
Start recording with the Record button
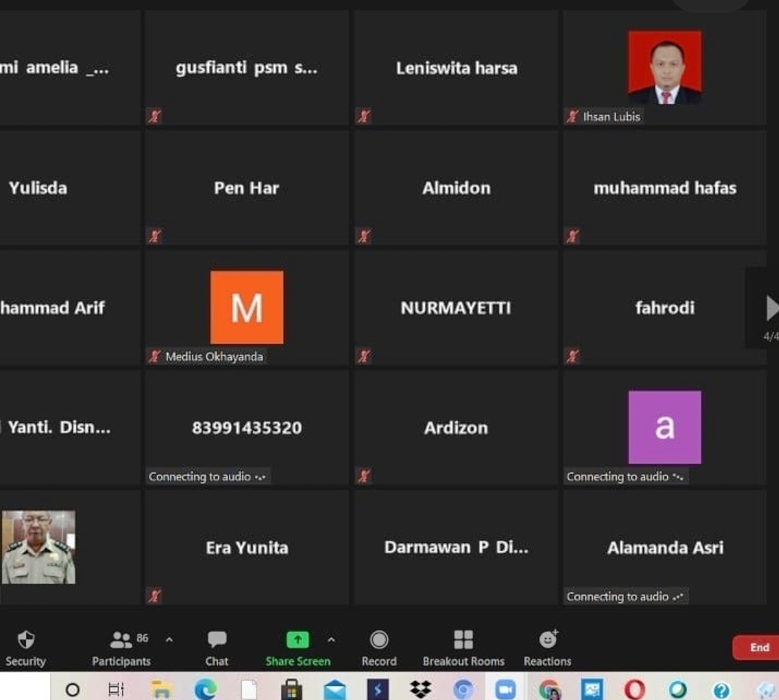(379, 648)
